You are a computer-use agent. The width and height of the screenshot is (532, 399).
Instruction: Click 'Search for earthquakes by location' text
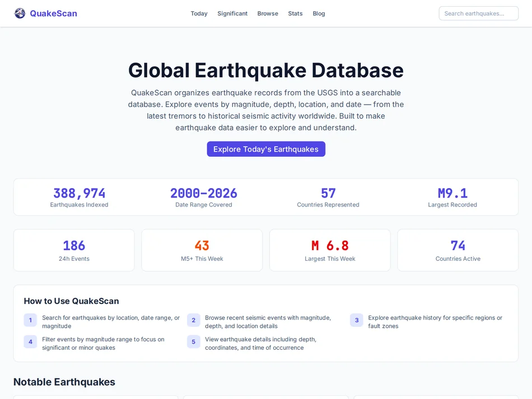[x=111, y=322]
